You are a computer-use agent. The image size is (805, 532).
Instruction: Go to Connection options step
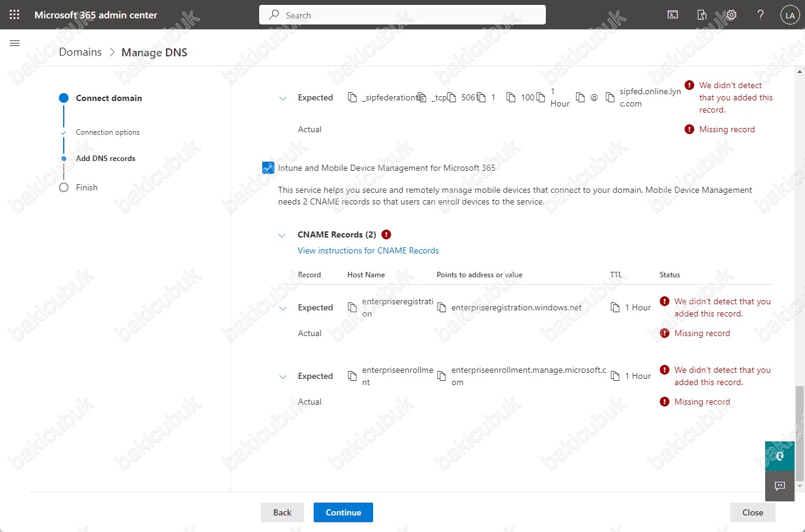(108, 132)
